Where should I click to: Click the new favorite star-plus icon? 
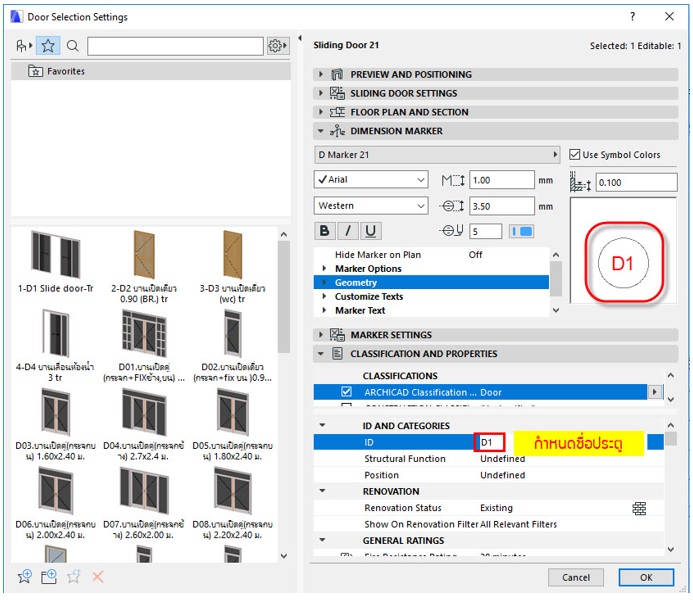coord(25,577)
